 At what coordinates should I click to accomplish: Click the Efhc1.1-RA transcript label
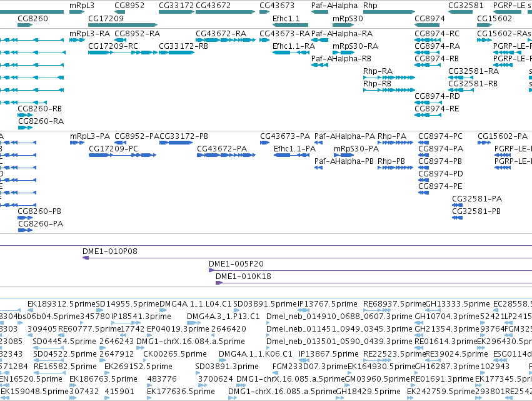tap(294, 46)
